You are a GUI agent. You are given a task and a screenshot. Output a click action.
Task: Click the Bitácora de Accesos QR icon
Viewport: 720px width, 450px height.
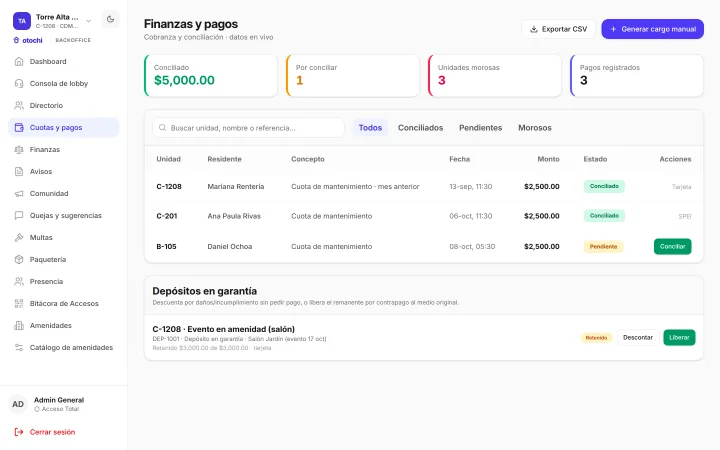(19, 304)
